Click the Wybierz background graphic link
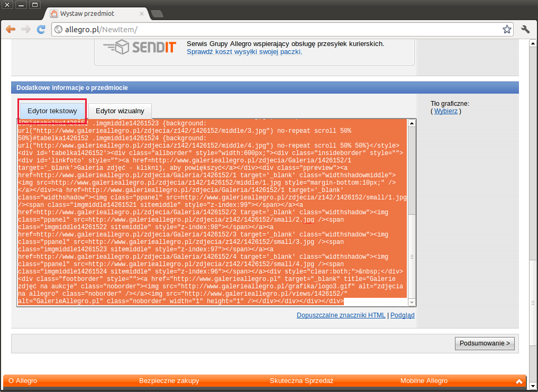 [446, 111]
